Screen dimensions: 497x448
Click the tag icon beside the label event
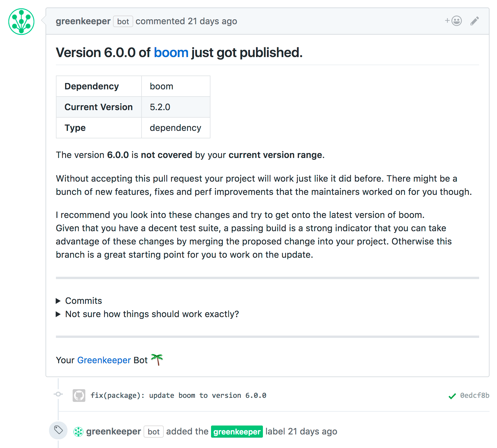click(x=58, y=430)
